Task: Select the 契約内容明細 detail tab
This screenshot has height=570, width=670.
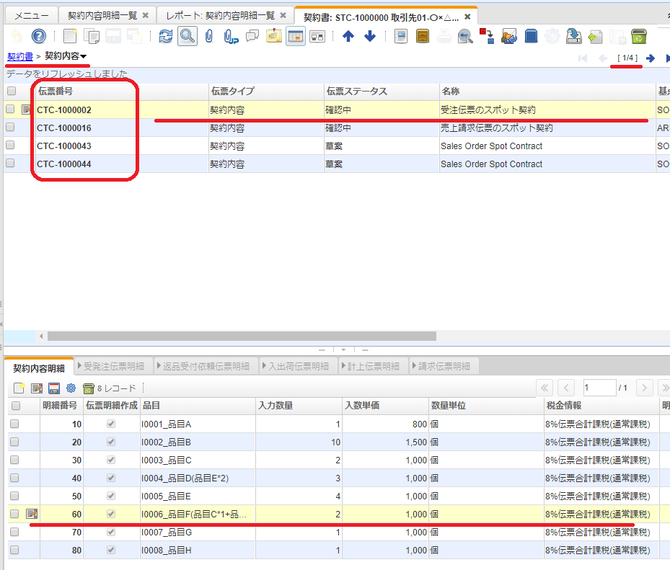Action: (39, 368)
